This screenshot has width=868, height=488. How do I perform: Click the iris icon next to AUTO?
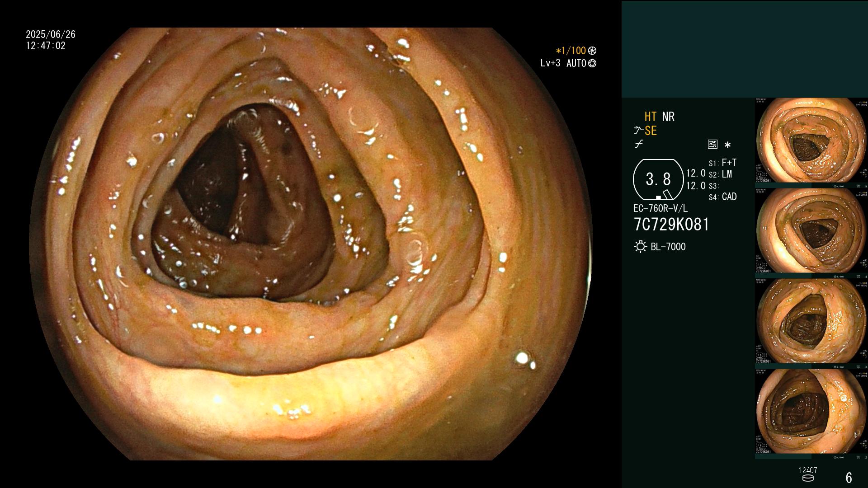pos(592,64)
